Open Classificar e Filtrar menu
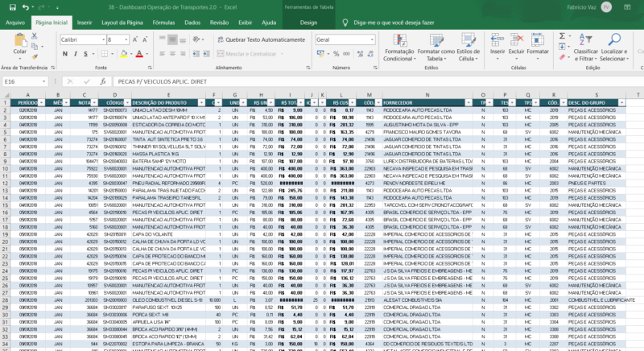 click(x=586, y=47)
